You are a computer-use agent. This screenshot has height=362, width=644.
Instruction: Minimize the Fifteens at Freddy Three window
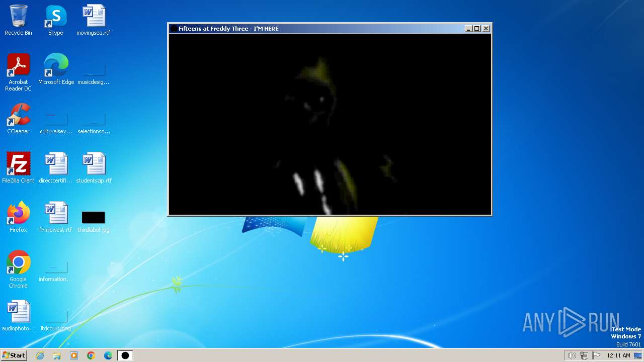point(469,29)
